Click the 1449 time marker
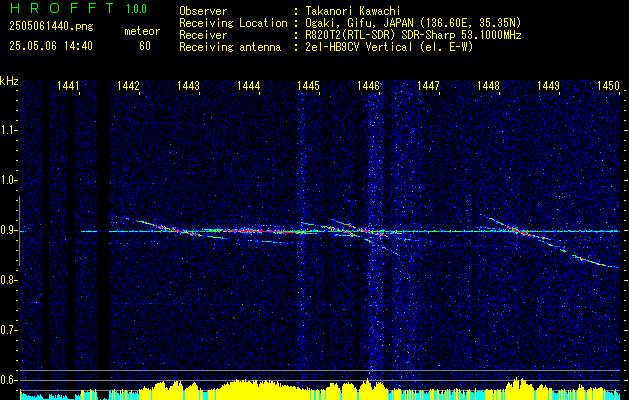 point(548,85)
